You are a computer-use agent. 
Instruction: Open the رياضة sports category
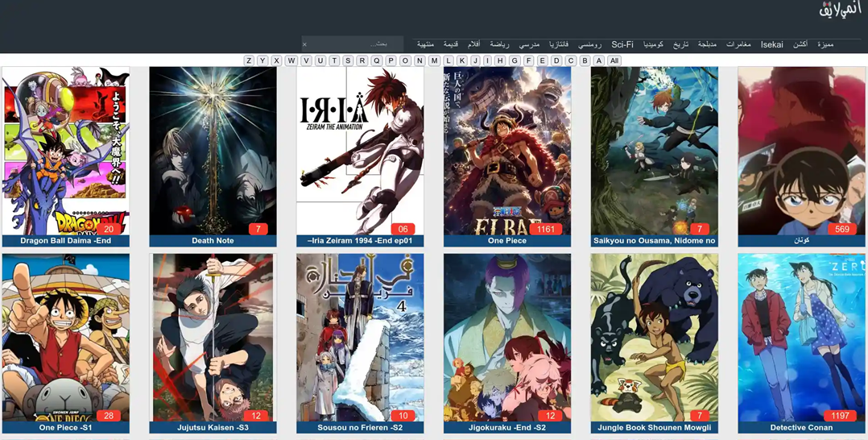click(499, 44)
